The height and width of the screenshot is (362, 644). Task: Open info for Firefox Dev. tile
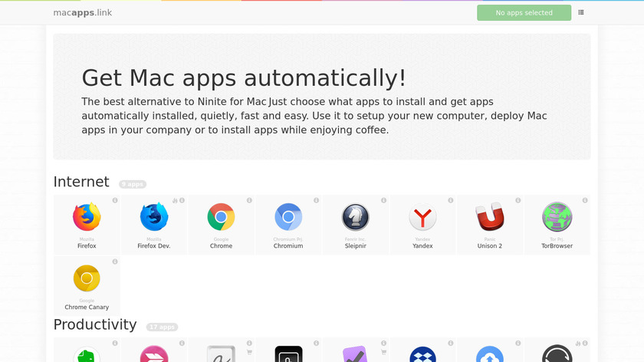182,200
